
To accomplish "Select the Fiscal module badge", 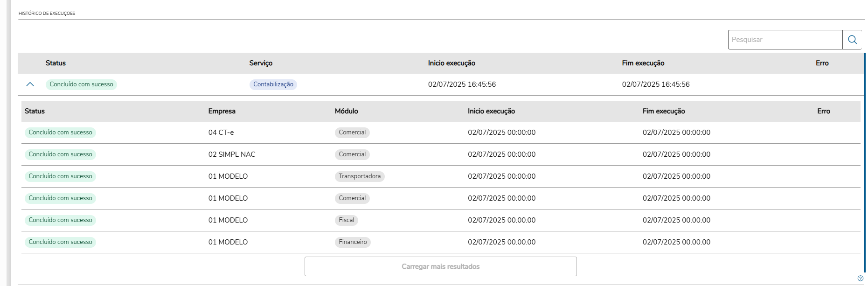I will (x=346, y=220).
